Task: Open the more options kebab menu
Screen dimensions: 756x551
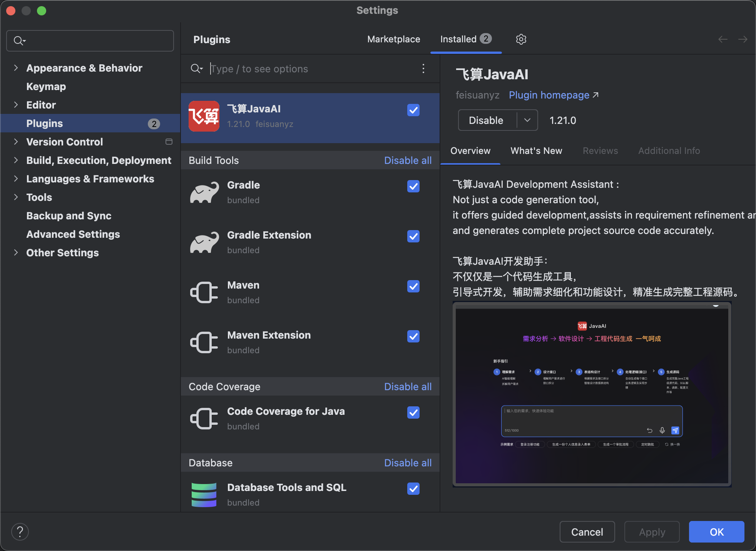Action: pos(423,68)
